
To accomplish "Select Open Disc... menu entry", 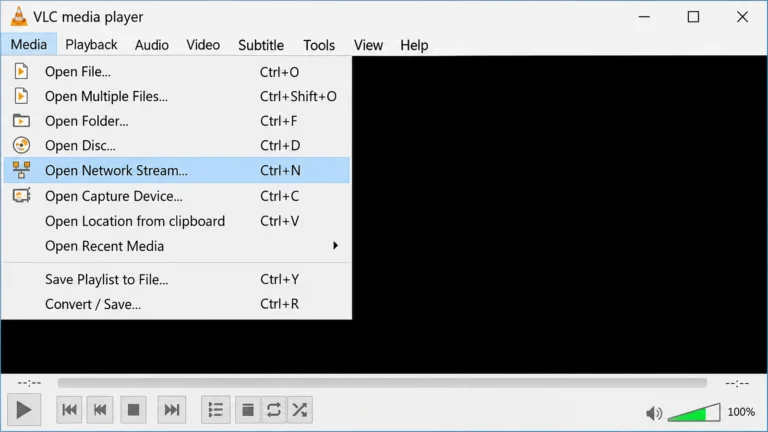I will pyautogui.click(x=177, y=145).
